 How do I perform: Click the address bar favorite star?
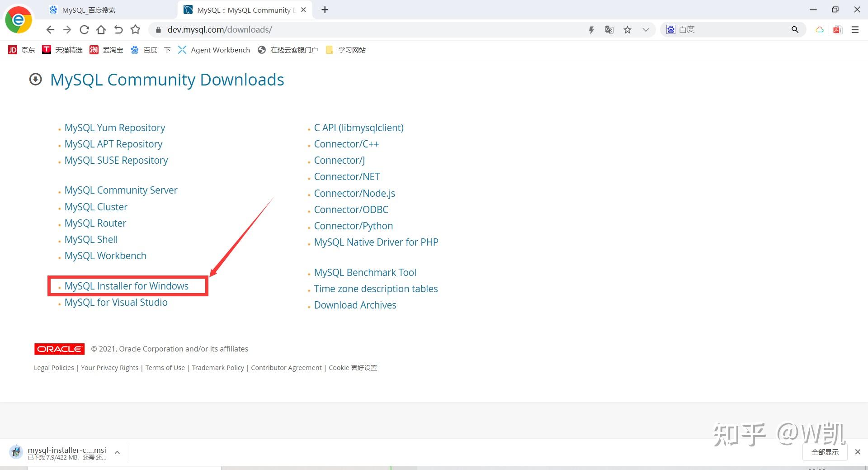[627, 30]
